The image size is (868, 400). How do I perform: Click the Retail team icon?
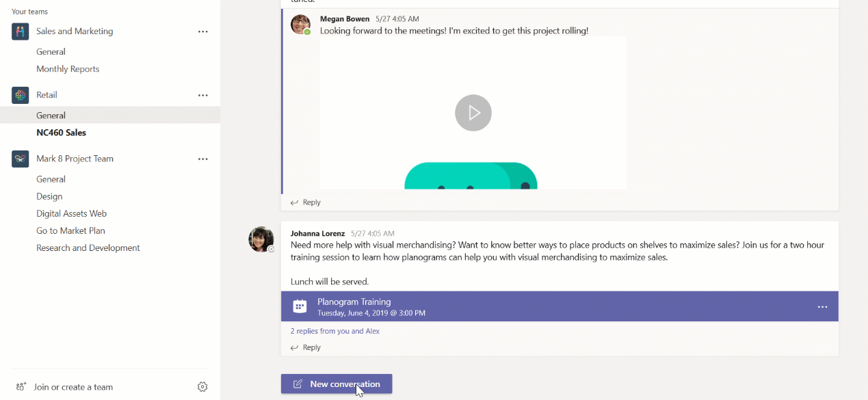[20, 94]
